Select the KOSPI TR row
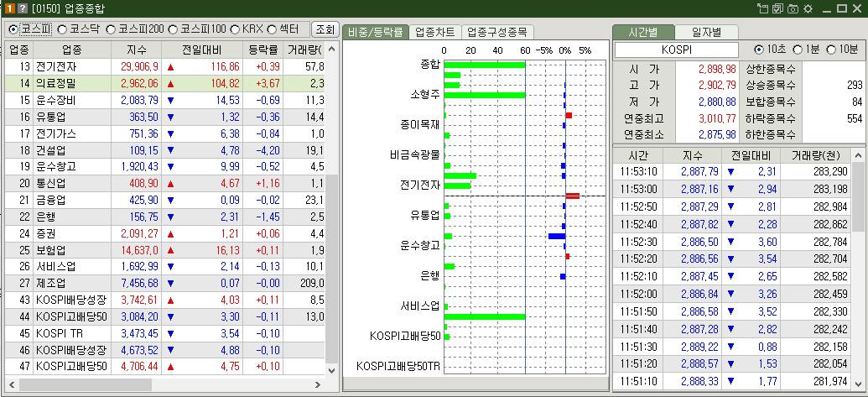Screen dimensions: 868x397 pyautogui.click(x=165, y=332)
